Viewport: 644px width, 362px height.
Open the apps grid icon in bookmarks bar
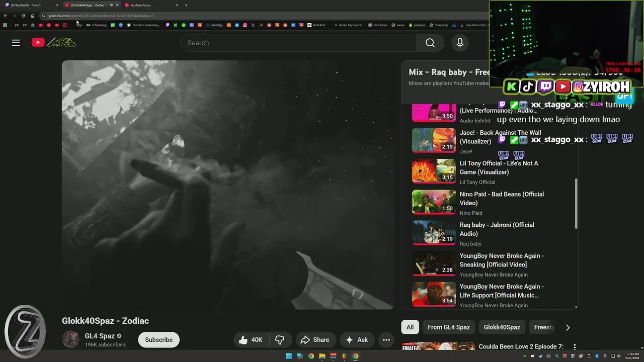(x=5, y=25)
